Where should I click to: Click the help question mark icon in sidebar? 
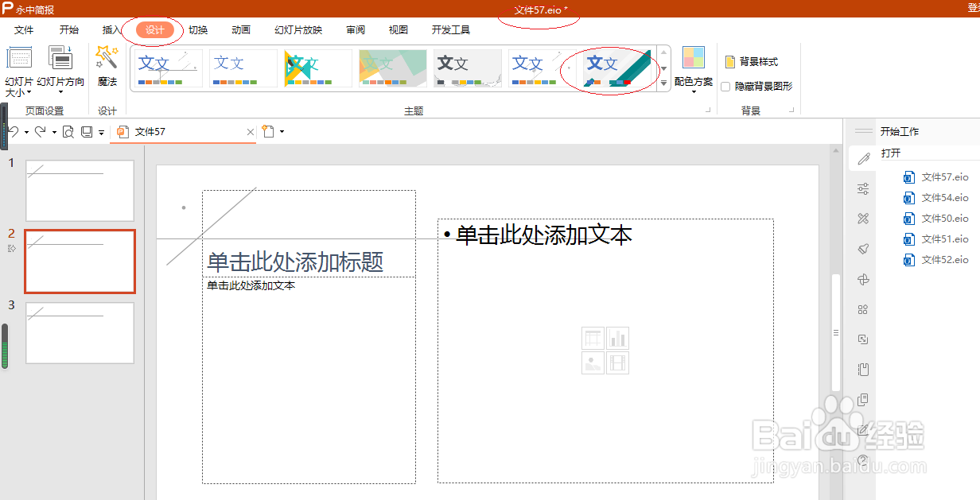tap(863, 461)
